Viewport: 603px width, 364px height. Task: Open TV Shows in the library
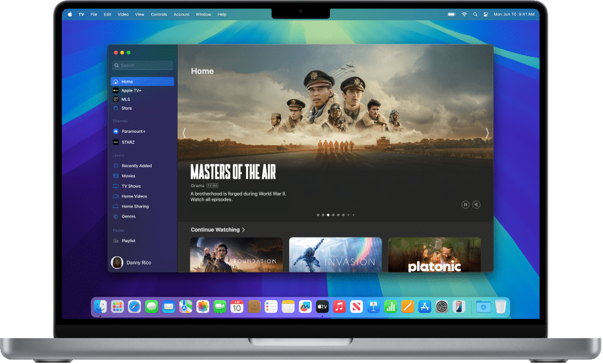pos(142,186)
